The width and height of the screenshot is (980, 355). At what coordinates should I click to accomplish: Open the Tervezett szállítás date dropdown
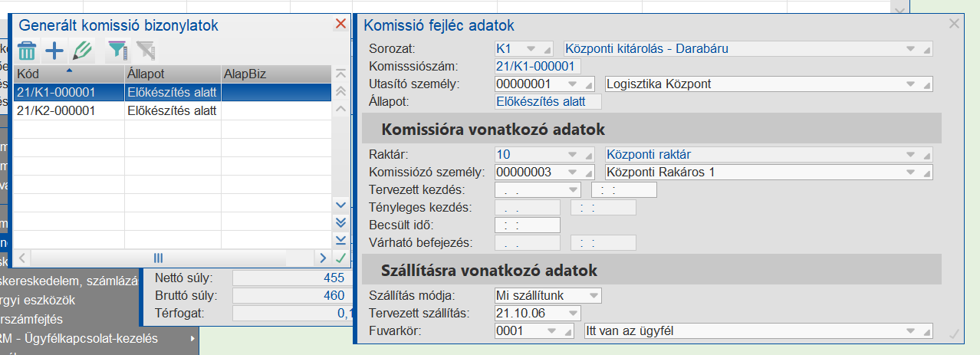point(572,313)
